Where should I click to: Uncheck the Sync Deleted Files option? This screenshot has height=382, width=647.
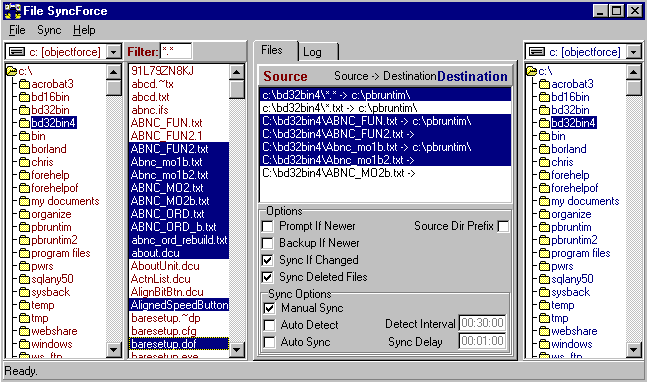268,277
